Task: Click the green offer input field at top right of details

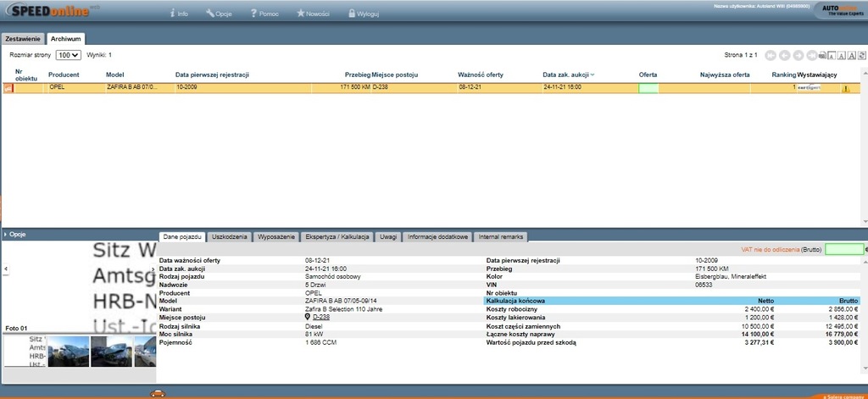Action: coord(844,250)
